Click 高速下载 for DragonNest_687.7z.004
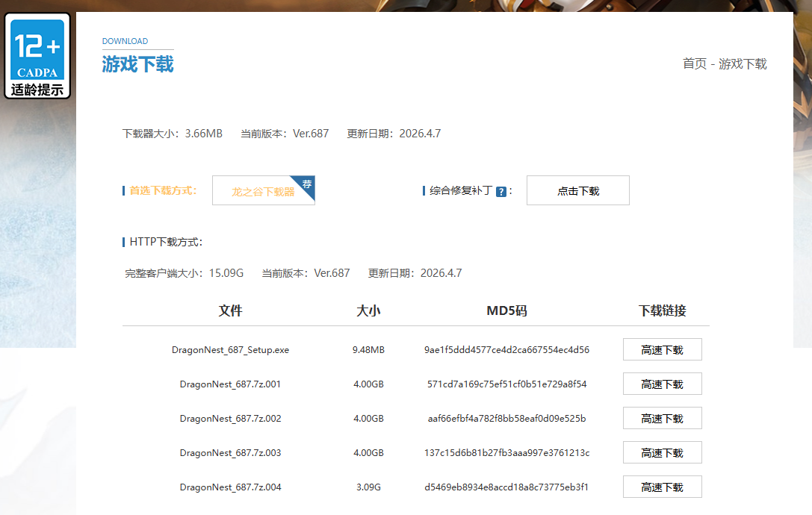The width and height of the screenshot is (812, 515). pyautogui.click(x=663, y=487)
